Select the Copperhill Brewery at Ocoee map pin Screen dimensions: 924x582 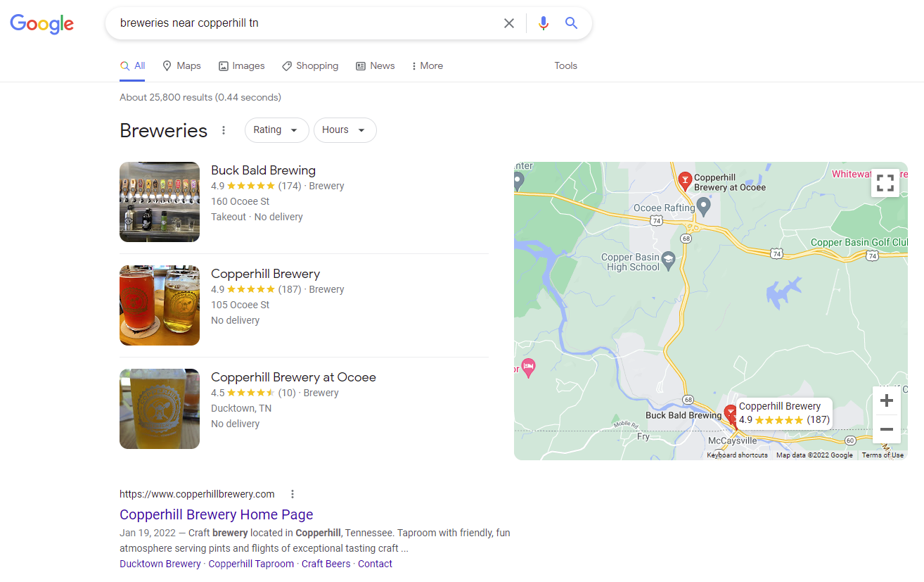point(685,181)
